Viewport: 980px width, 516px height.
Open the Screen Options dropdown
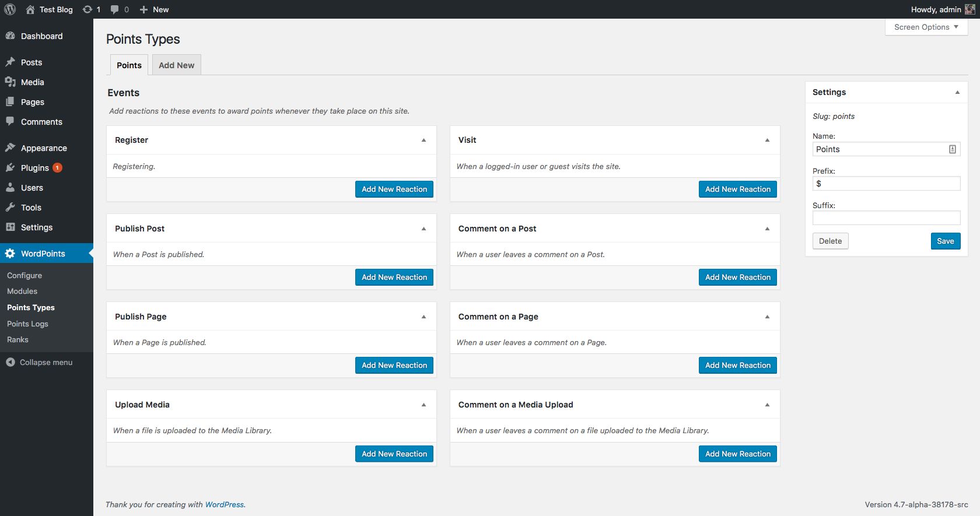point(926,27)
